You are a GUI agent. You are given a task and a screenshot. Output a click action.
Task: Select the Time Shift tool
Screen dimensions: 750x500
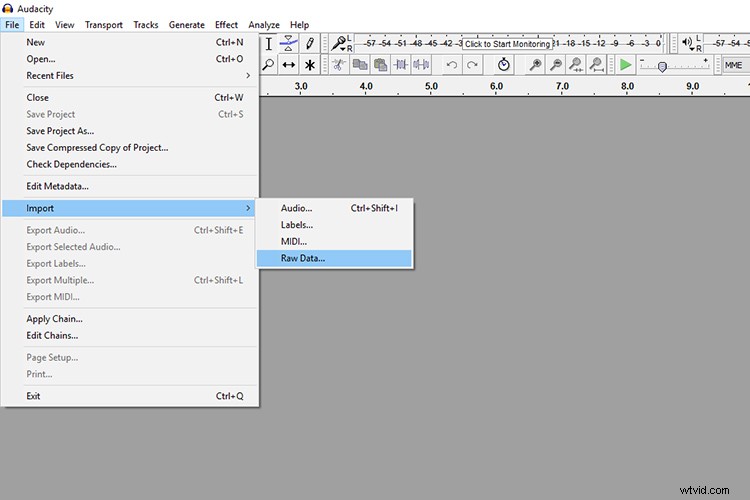[x=289, y=65]
